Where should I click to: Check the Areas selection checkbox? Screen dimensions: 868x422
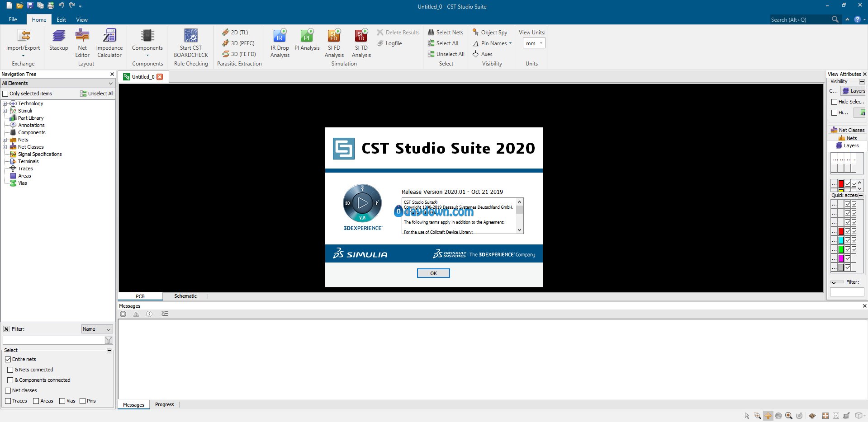tap(36, 401)
